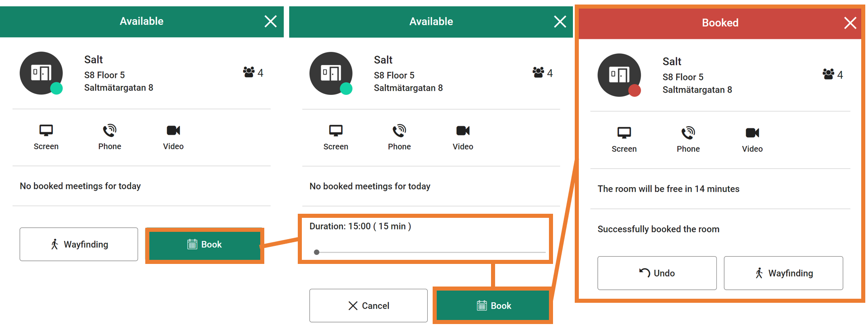Close the middle Available panel
The image size is (868, 329).
[x=560, y=22]
